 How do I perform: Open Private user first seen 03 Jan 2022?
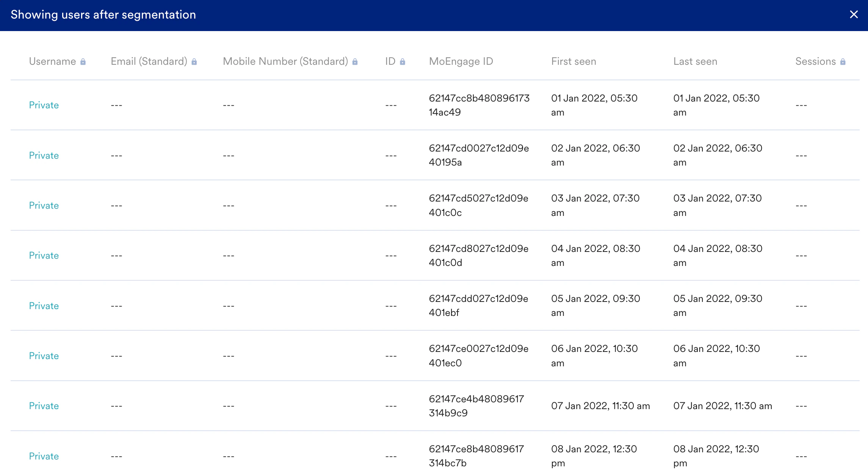point(44,205)
